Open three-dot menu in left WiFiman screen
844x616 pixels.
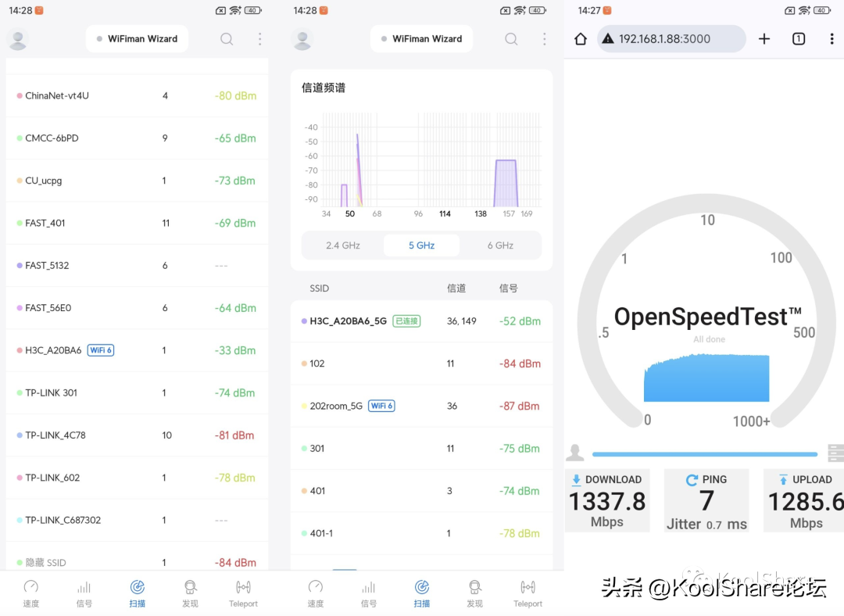[x=260, y=39]
